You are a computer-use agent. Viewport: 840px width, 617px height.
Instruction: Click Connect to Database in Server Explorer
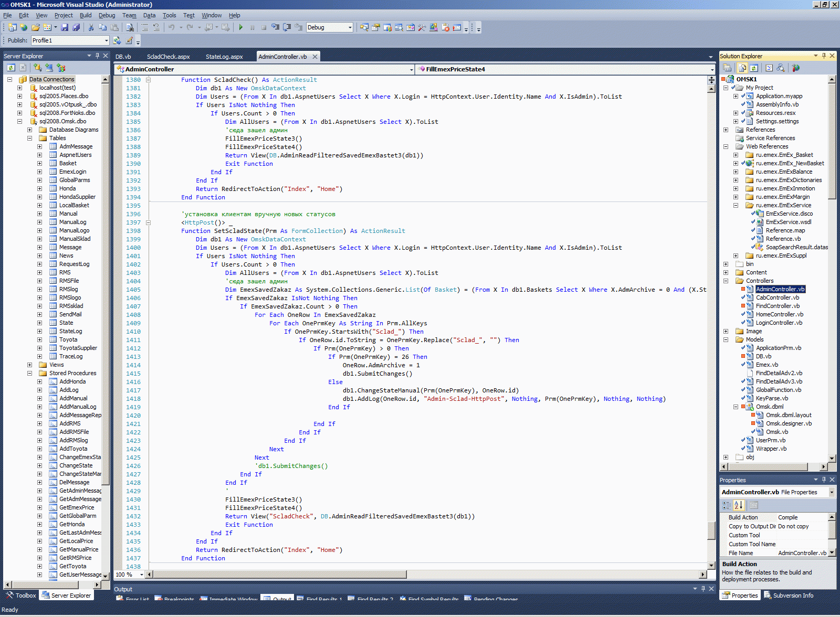click(38, 68)
